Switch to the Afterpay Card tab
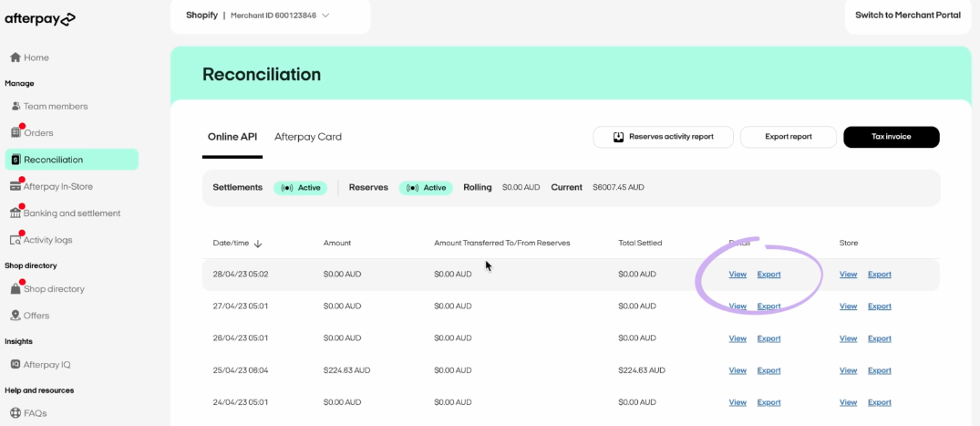The image size is (980, 426). [x=308, y=137]
